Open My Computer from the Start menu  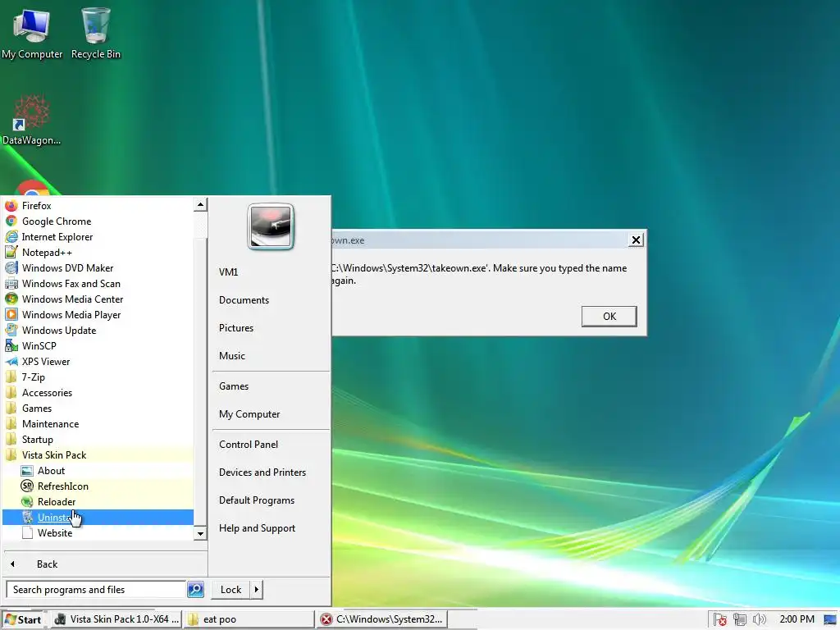click(271, 414)
